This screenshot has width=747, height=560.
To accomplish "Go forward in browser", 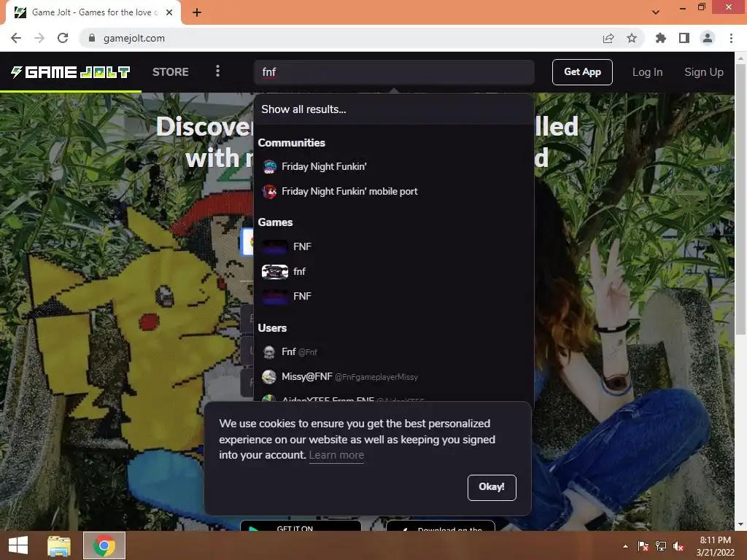I will coord(39,38).
